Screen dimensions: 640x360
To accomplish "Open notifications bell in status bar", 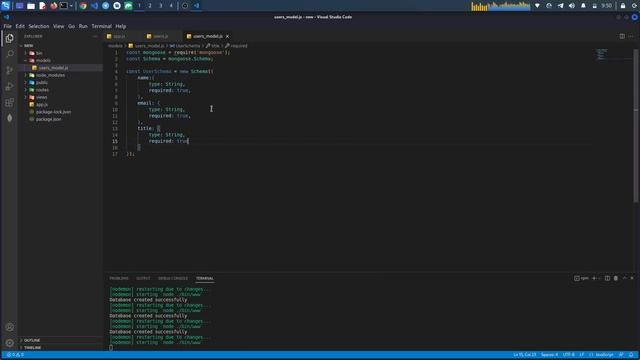I will pyautogui.click(x=631, y=355).
